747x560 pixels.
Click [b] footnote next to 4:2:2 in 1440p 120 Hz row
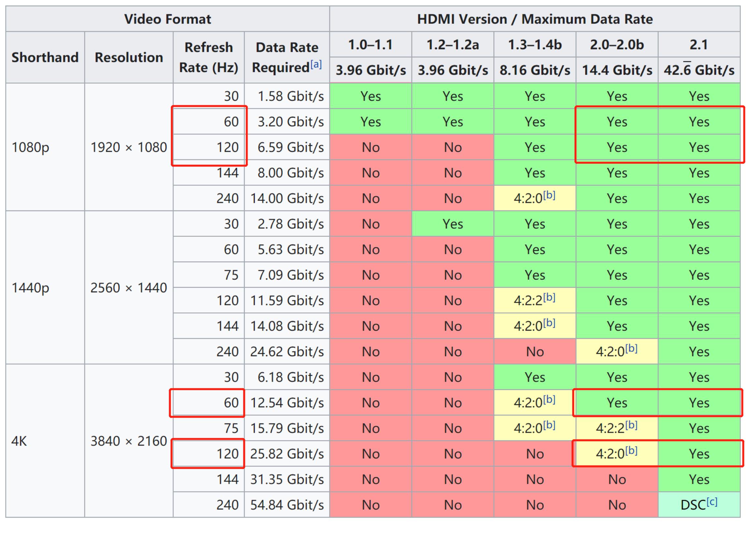[x=549, y=297]
